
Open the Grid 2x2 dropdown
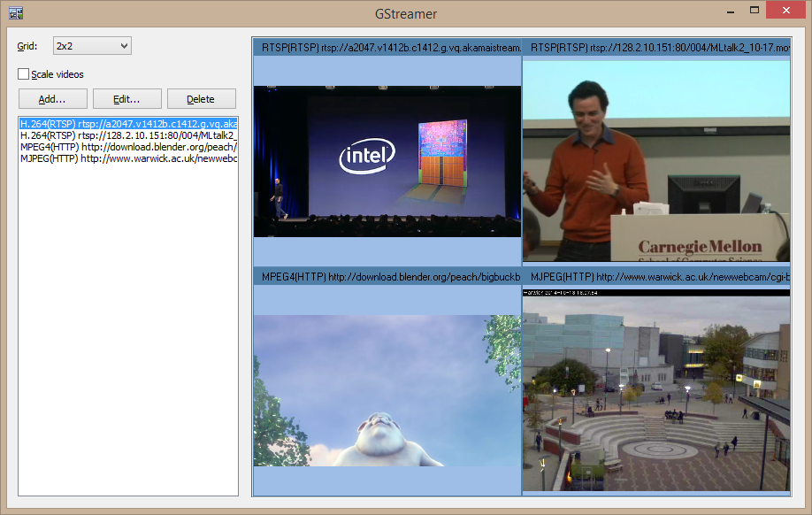pyautogui.click(x=91, y=45)
